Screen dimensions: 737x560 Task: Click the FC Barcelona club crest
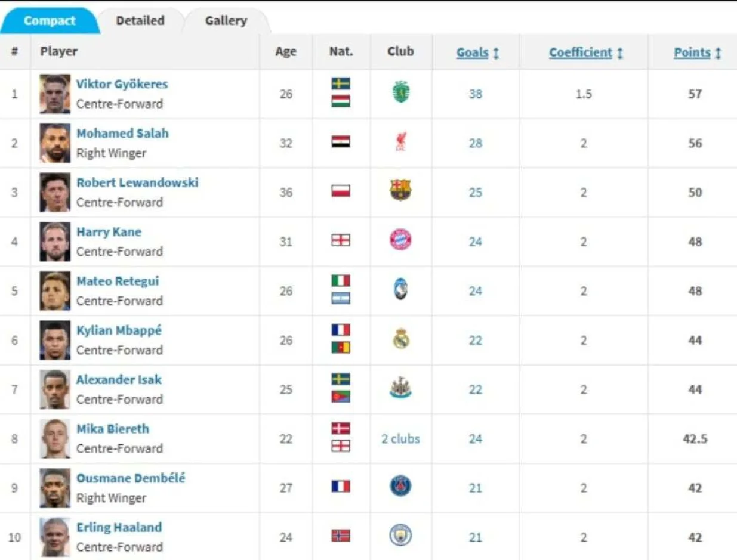pyautogui.click(x=400, y=191)
